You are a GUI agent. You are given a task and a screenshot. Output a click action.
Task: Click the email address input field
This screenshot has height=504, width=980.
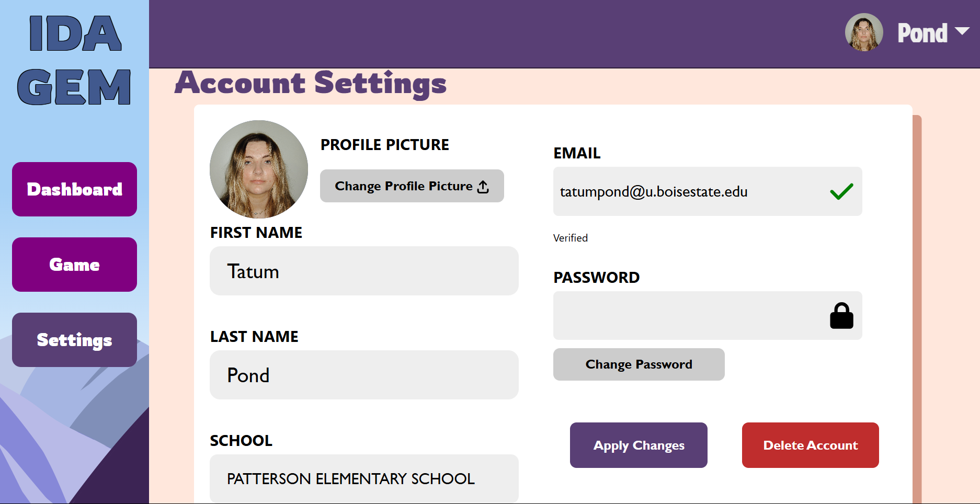[x=708, y=191]
